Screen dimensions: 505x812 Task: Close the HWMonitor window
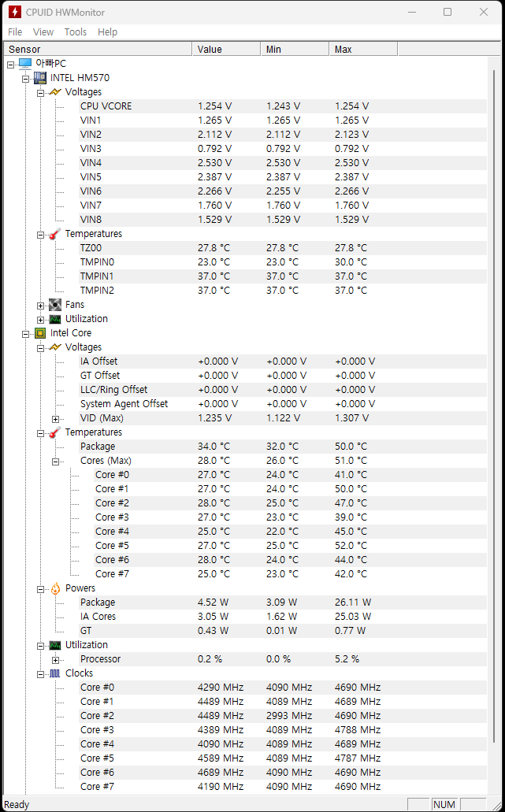(484, 12)
